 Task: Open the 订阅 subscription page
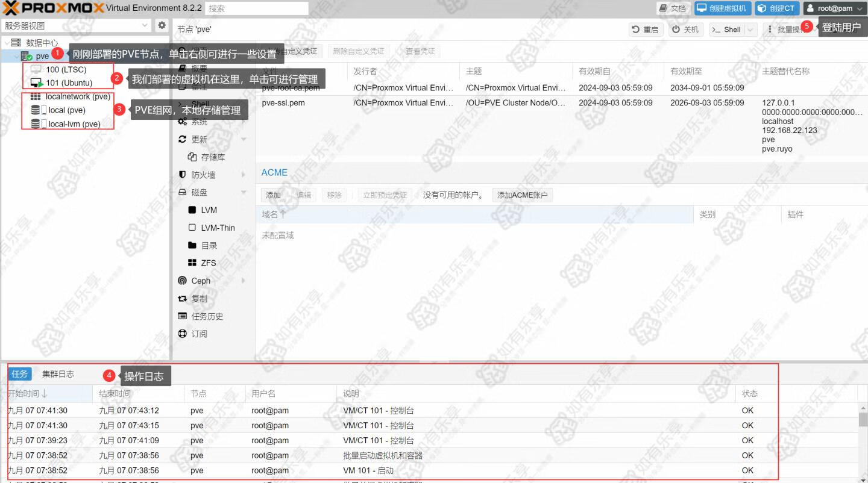(199, 334)
